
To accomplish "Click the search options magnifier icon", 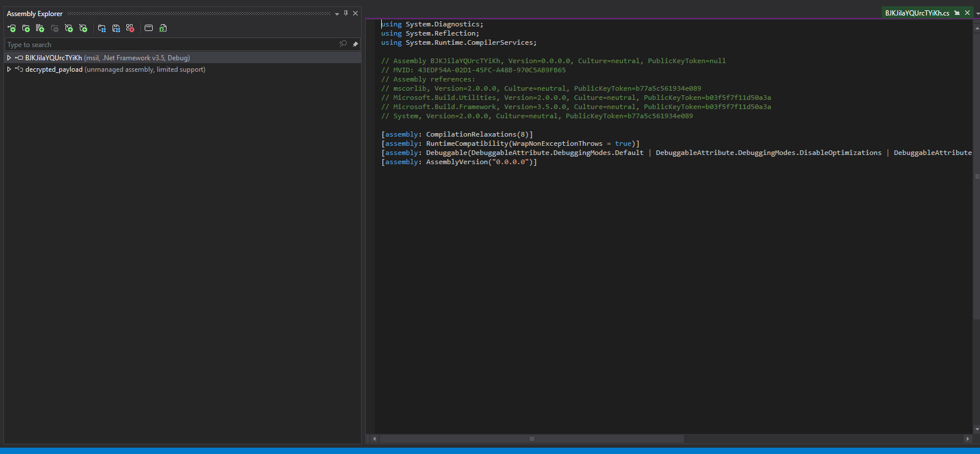I will [343, 44].
